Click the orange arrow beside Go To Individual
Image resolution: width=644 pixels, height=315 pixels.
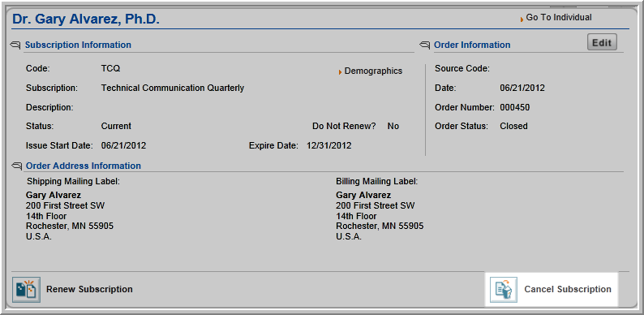522,19
